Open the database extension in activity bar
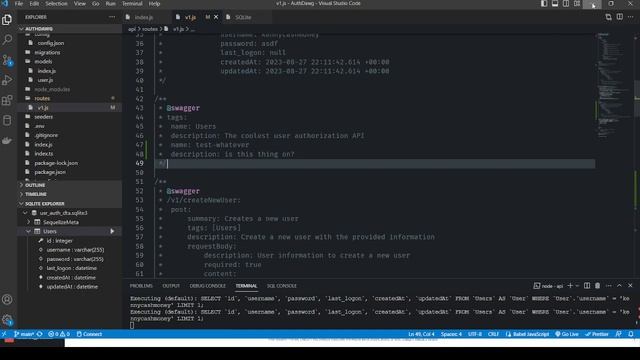Image resolution: width=640 pixels, height=360 pixels. [7, 120]
